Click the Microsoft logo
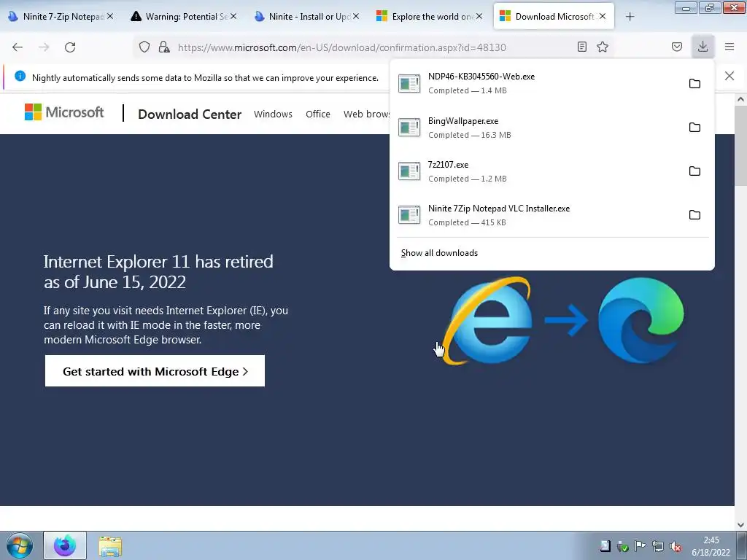The image size is (747, 560). coord(64,112)
